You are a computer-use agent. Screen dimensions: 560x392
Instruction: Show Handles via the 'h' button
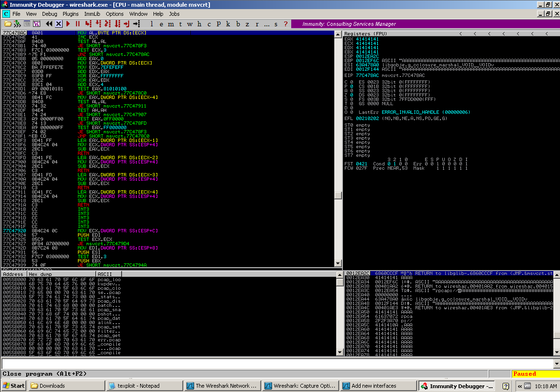(x=199, y=24)
